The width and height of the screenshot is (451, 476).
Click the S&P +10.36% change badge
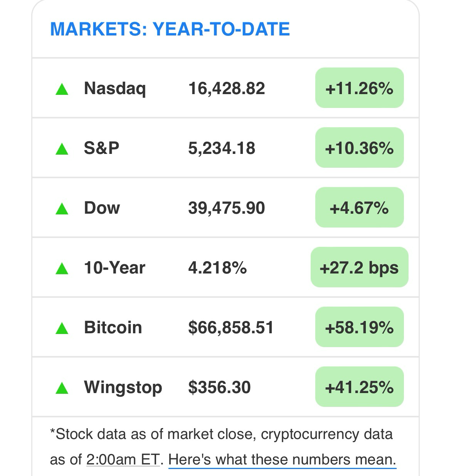(359, 148)
